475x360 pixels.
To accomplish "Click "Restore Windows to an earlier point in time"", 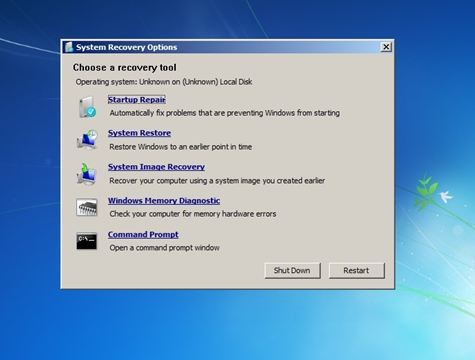I will [x=181, y=147].
